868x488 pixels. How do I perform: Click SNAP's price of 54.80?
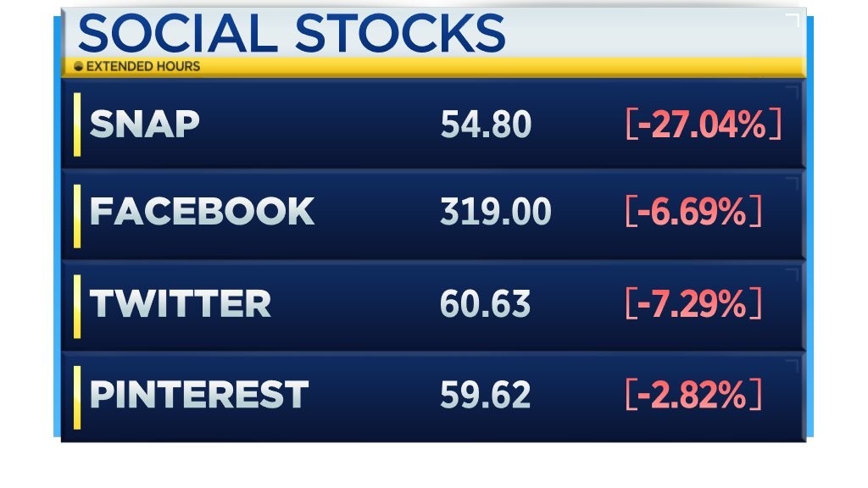[x=486, y=125]
